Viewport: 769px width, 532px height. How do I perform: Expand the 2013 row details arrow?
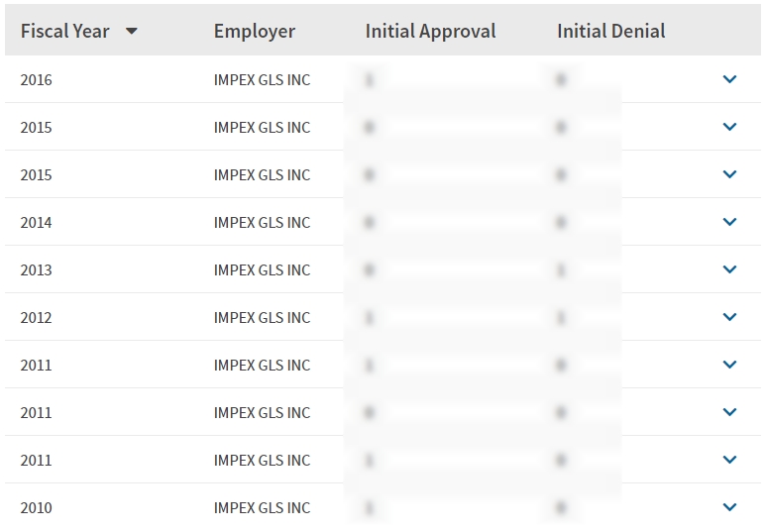click(730, 269)
